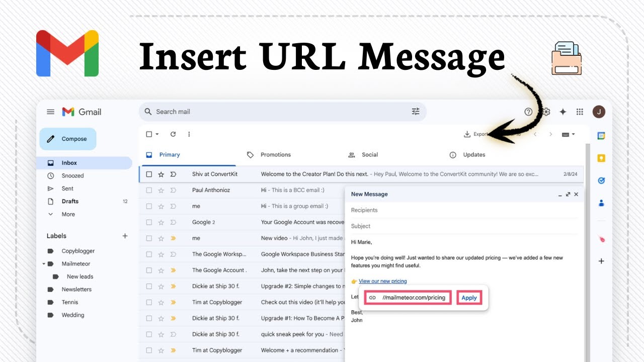
Task: Open the Gemini sparkle icon
Action: 563,112
